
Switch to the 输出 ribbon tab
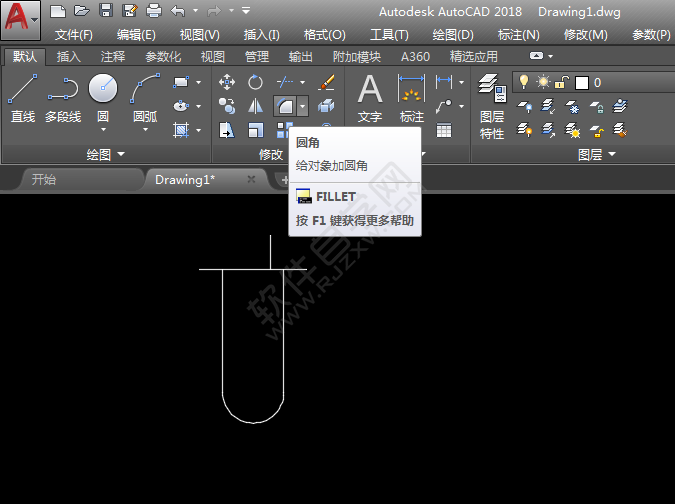tap(300, 56)
